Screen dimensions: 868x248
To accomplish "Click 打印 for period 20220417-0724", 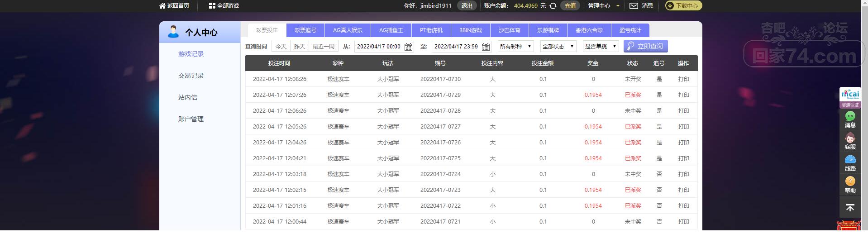I will click(683, 174).
